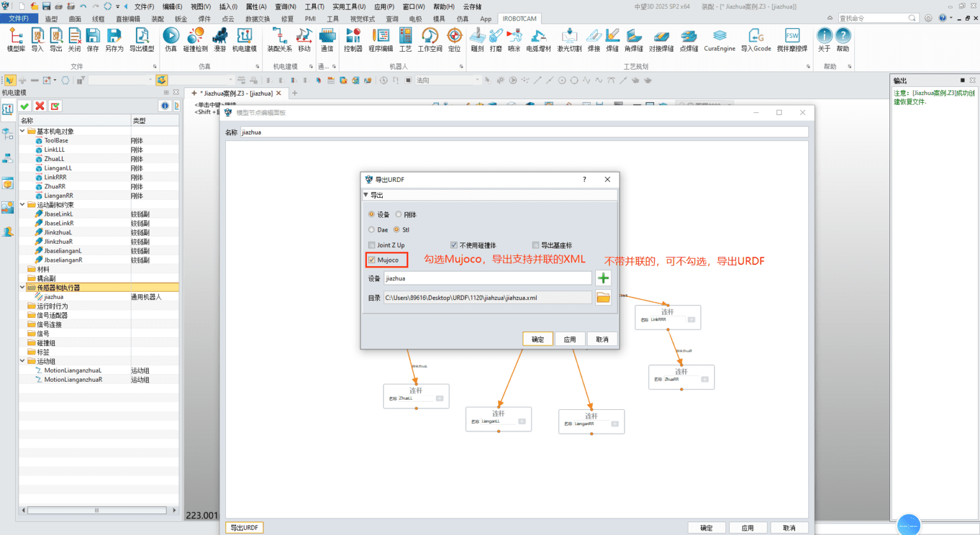Select the Dae radio button

pos(372,230)
